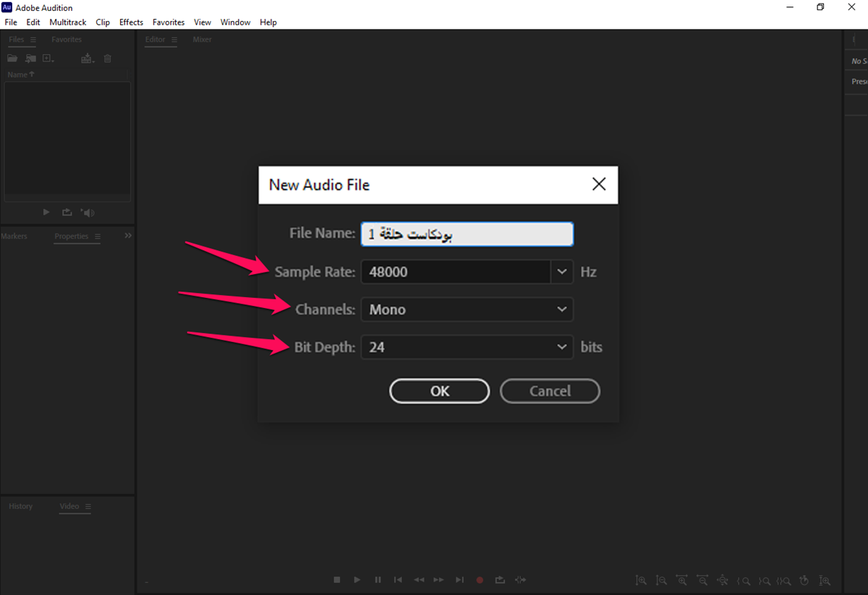The image size is (868, 595).
Task: Click the Sample Rate 48000 text field
Action: point(456,272)
